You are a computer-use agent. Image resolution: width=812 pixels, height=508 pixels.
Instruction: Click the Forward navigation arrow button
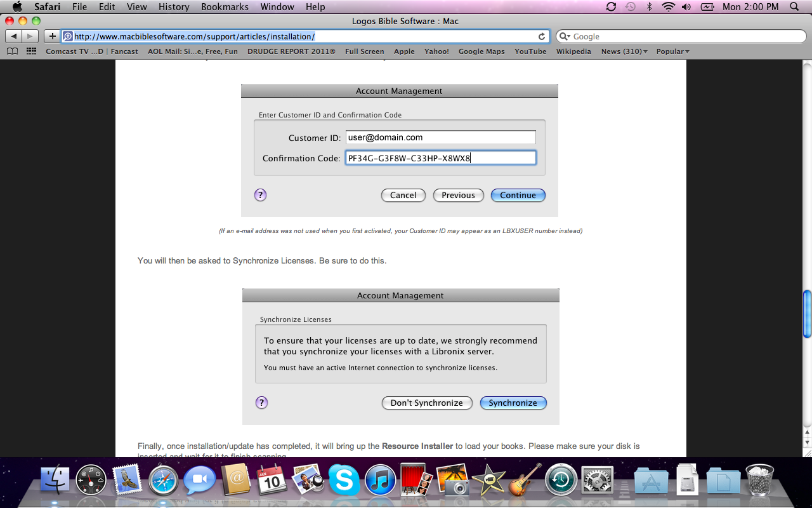coord(30,36)
